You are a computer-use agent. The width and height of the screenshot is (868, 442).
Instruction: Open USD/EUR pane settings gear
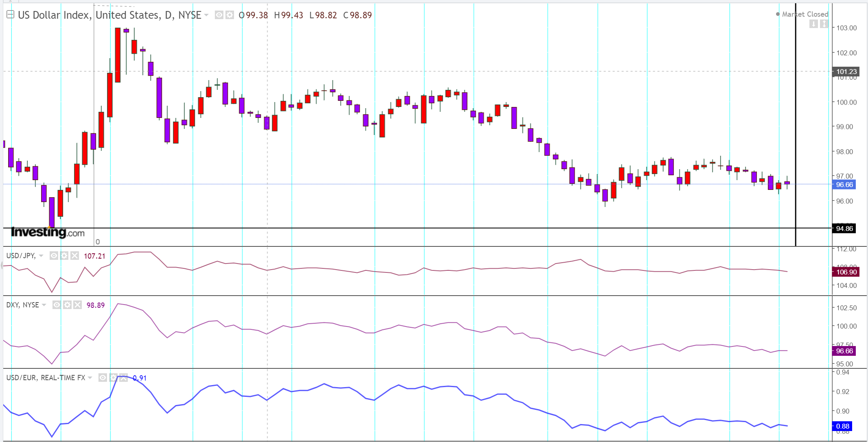pos(113,378)
